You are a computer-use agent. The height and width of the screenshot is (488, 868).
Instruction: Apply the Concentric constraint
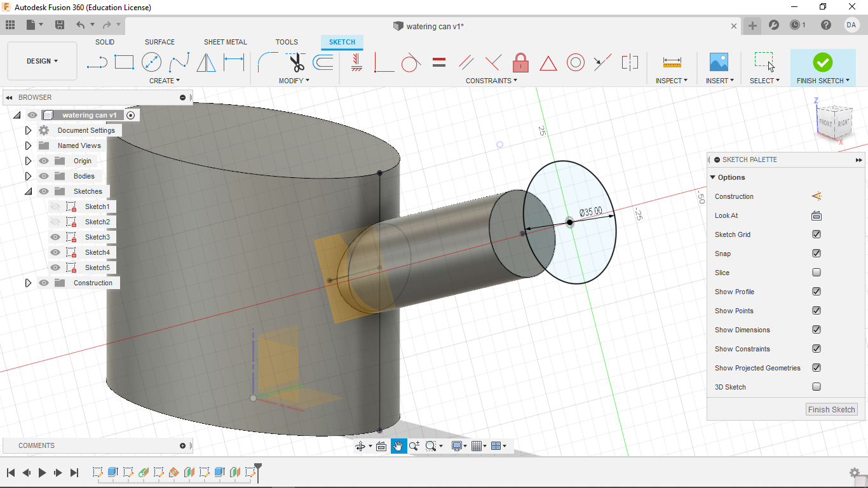576,62
